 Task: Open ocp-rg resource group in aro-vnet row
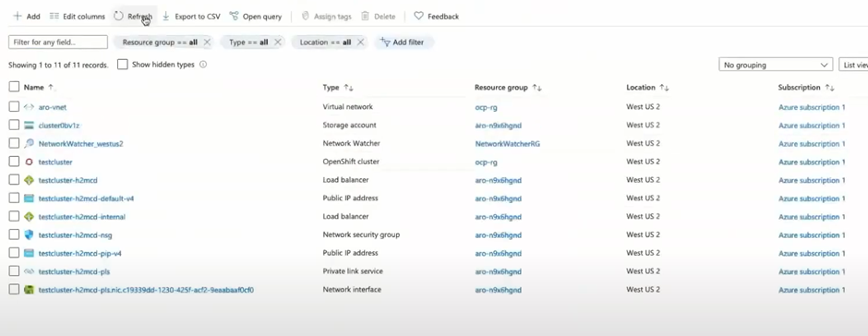point(486,107)
